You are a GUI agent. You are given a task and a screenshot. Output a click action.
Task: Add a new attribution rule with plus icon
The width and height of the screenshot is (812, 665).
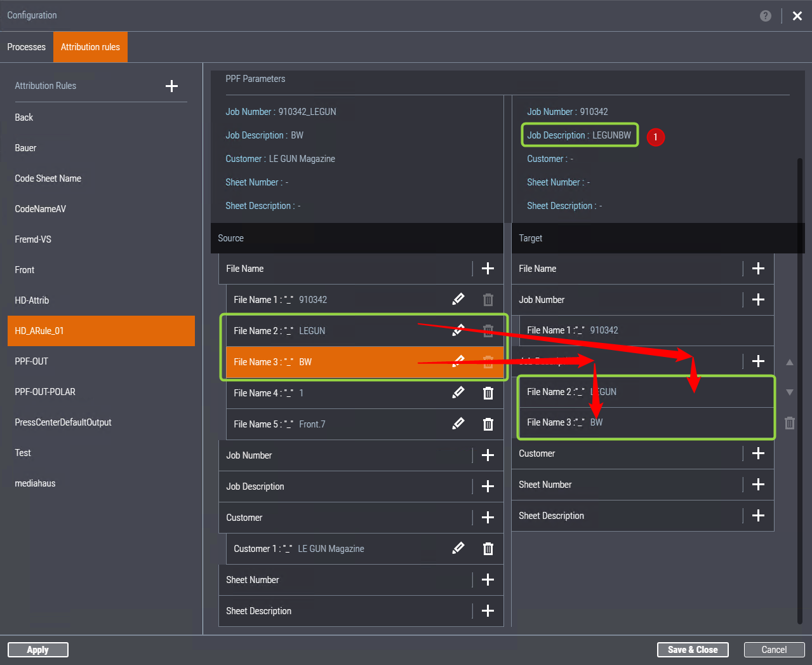click(171, 86)
